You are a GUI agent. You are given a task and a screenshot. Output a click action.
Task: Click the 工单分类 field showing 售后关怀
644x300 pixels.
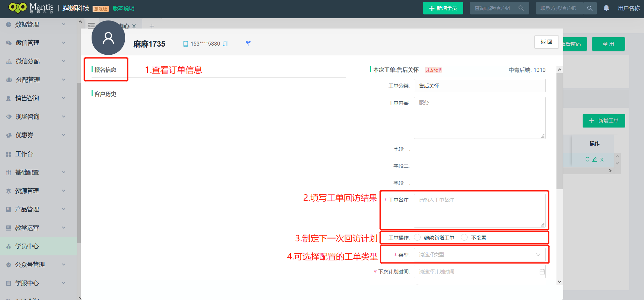tap(480, 86)
